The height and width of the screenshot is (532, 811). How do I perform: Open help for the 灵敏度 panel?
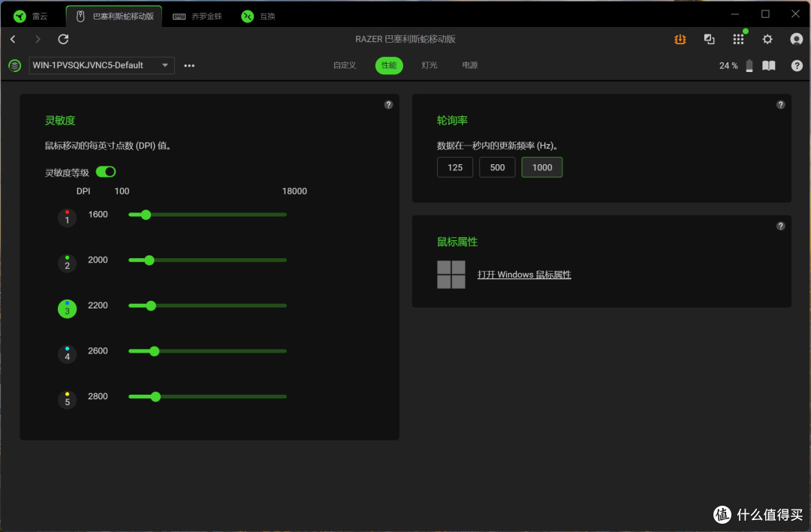tap(388, 104)
